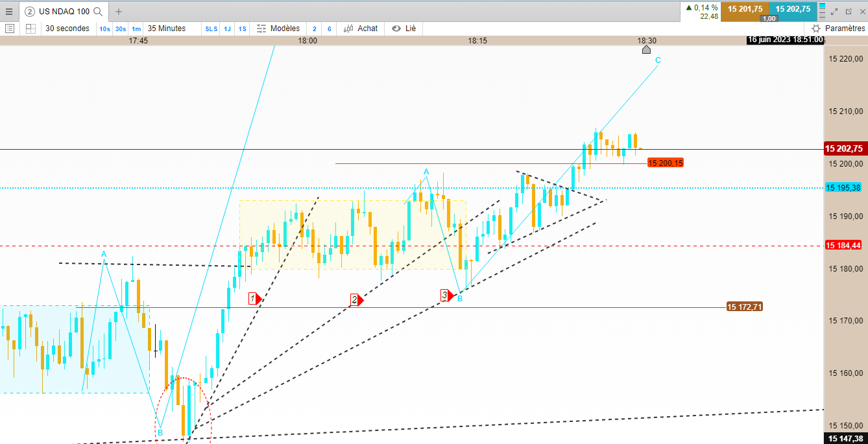Viewport: 868px width, 444px height.
Task: Select the 15 184,44 dashed line label
Action: click(843, 245)
